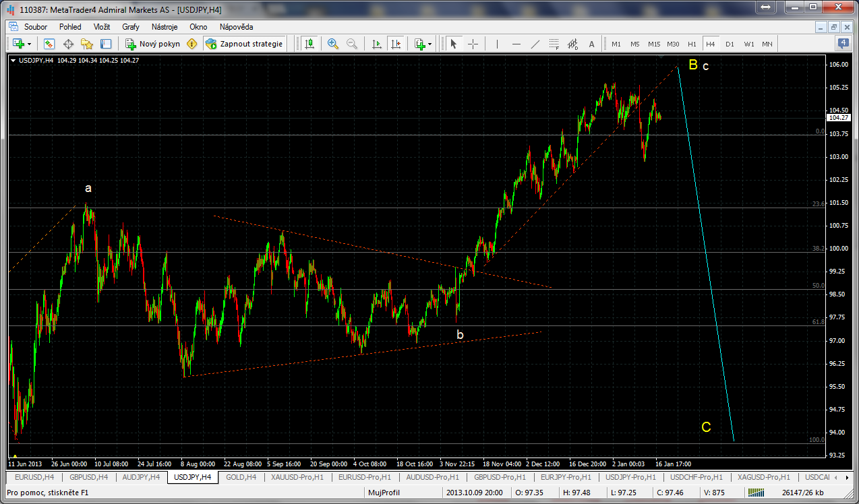Switch to M1 timeframe
859x504 pixels.
point(616,44)
